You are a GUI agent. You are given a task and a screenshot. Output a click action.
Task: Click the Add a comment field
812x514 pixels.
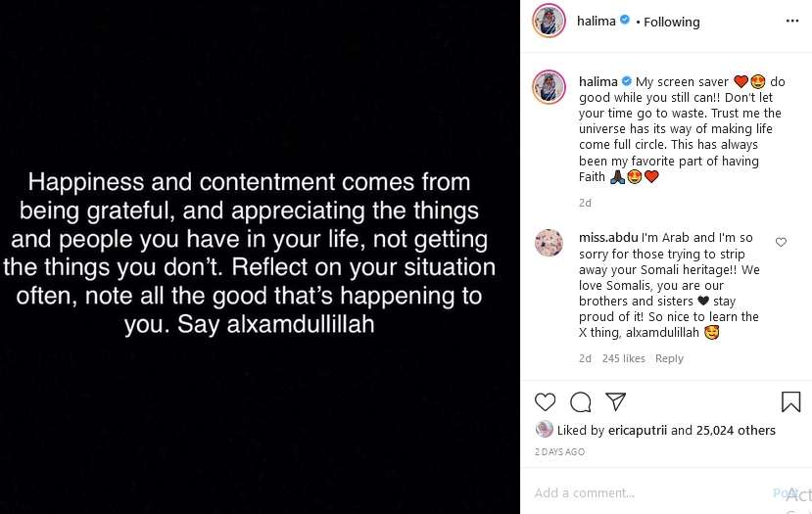point(651,492)
